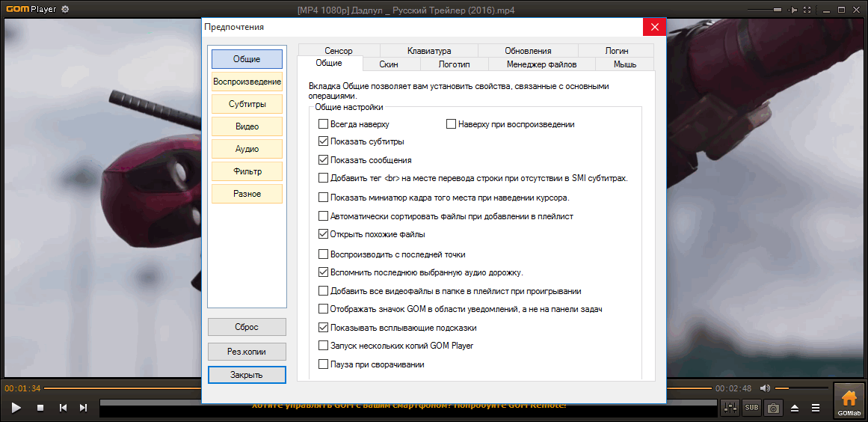Enable the Всегда наверху checkbox
This screenshot has width=868, height=422.
coord(323,124)
